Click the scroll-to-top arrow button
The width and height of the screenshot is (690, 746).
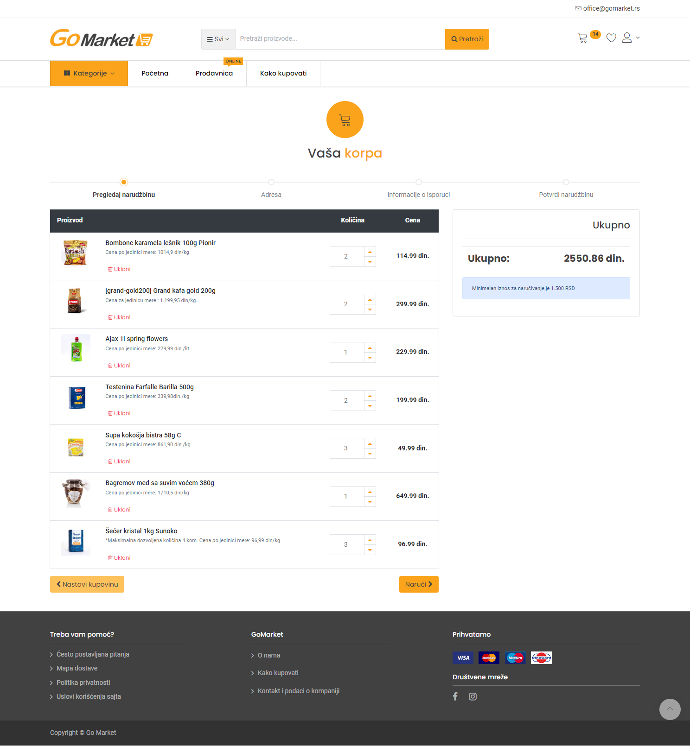(x=670, y=709)
